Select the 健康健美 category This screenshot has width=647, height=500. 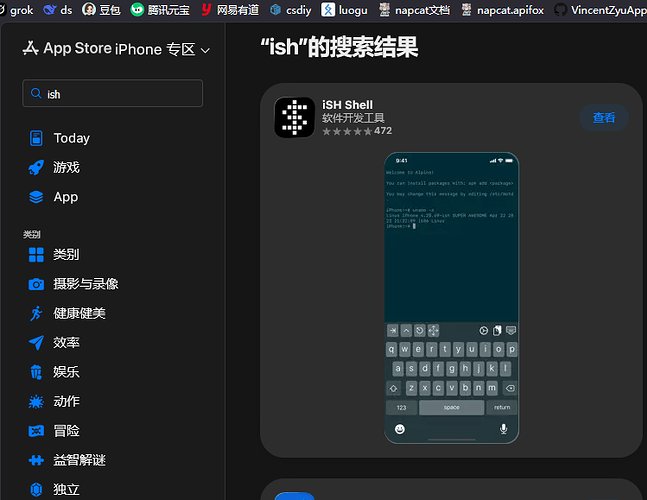(x=79, y=314)
